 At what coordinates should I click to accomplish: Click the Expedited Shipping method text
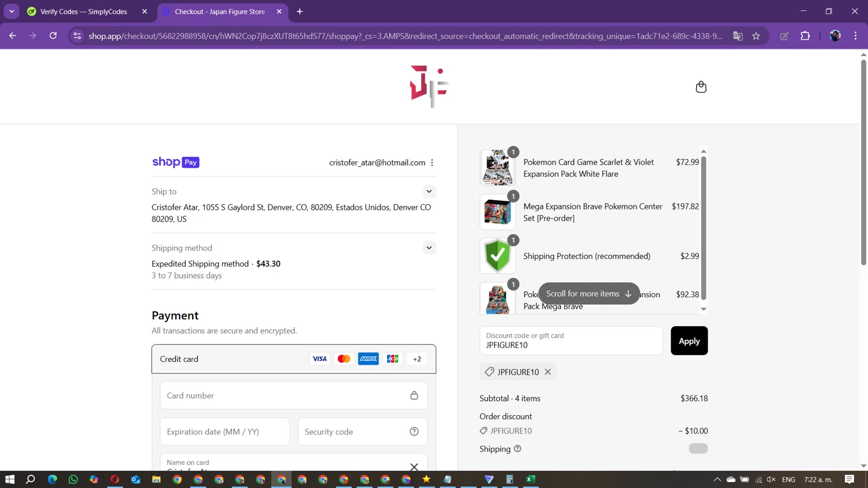point(200,264)
